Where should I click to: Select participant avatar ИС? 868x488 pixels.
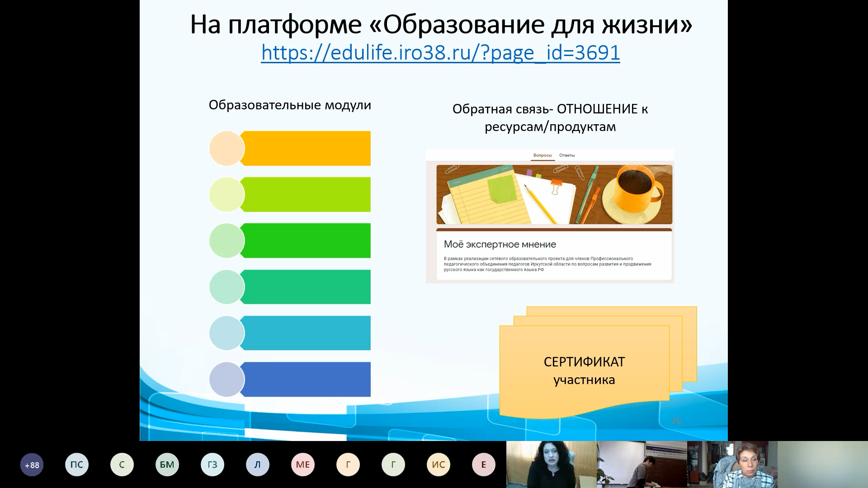439,465
